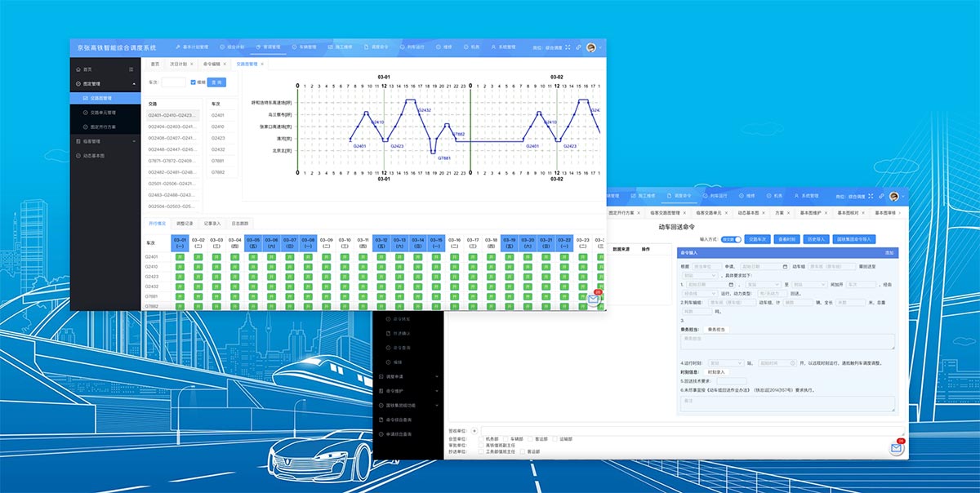This screenshot has width=980, height=493.
Task: Open the user menu arrow beside the front avatar
Action: tap(599, 47)
